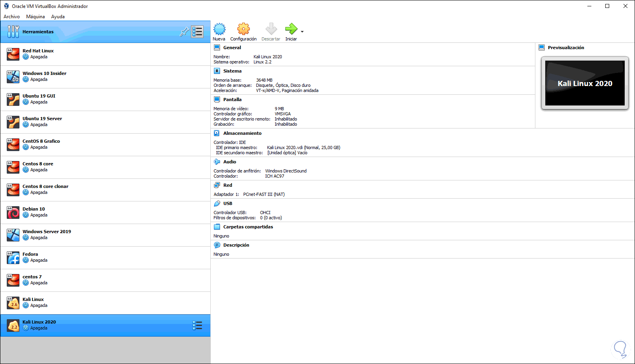Click the Audio speaker icon
635x364 pixels.
217,162
